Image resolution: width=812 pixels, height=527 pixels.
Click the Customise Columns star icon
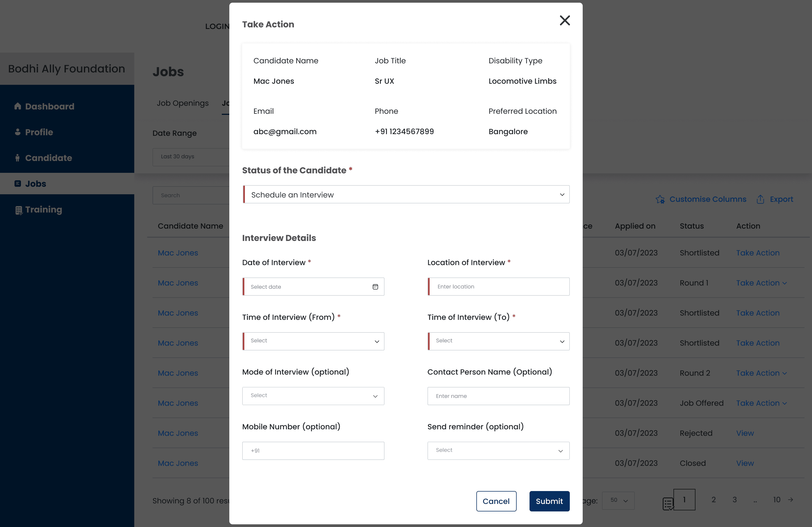coord(660,199)
